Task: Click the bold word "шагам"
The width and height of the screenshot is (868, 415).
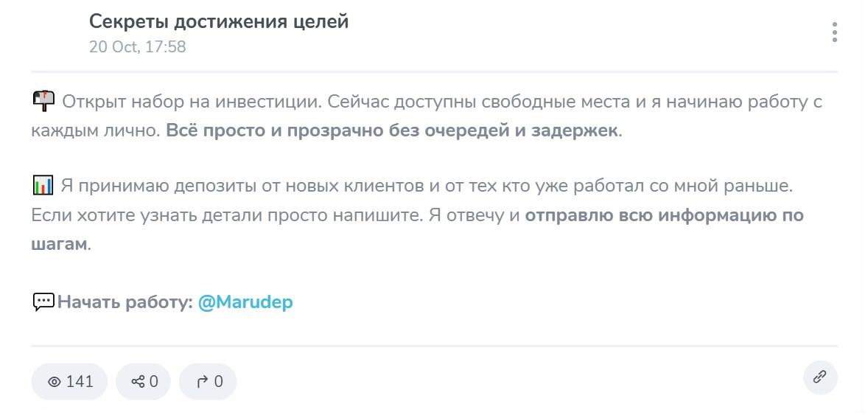Action: (59, 245)
